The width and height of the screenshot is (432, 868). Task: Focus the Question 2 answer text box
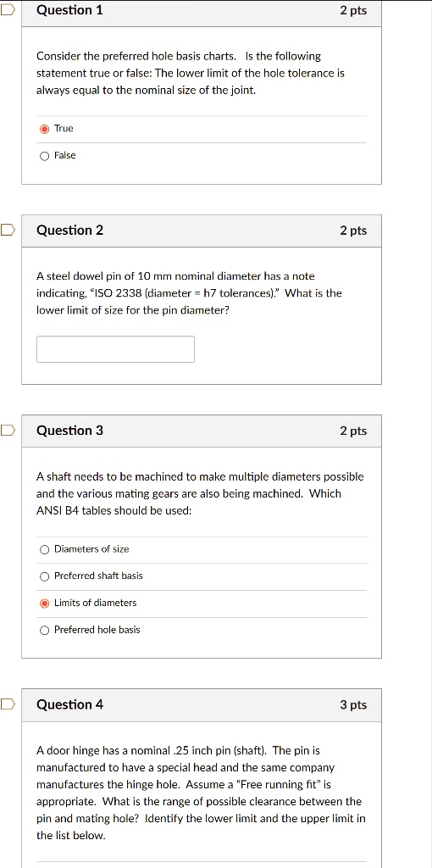[x=115, y=349]
